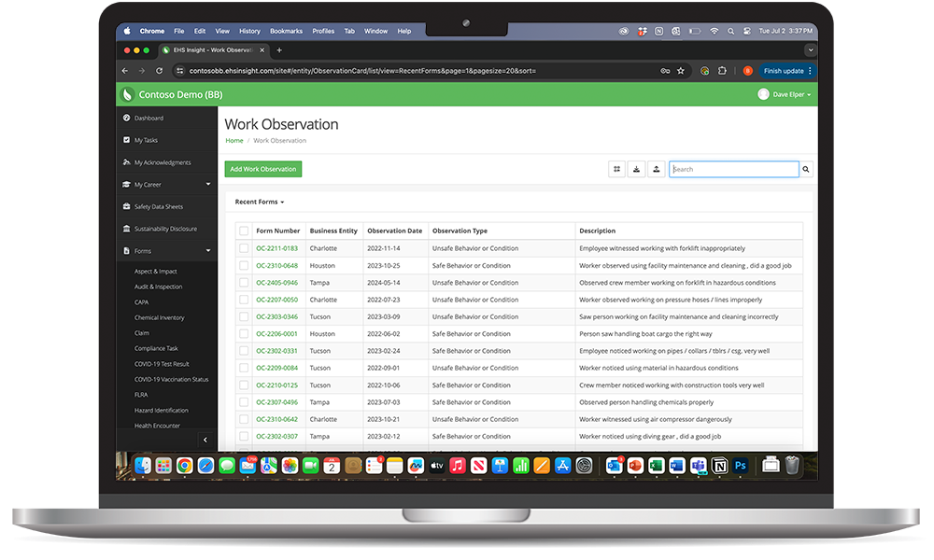Click the upload import icon

click(x=656, y=169)
